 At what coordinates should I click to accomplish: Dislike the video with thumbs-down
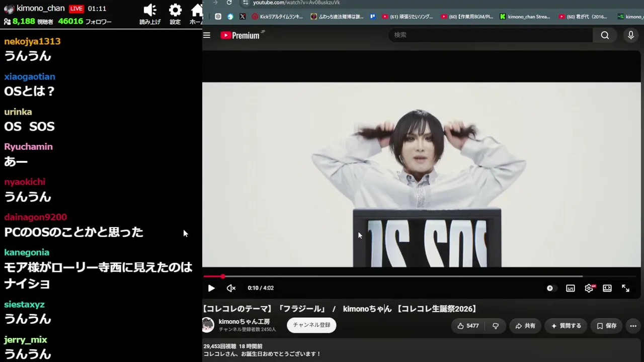pyautogui.click(x=496, y=326)
